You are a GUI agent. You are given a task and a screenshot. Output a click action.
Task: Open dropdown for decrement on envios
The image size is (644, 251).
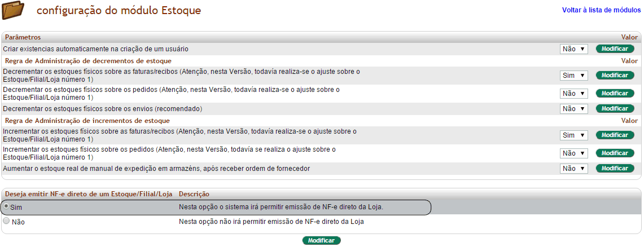click(574, 109)
